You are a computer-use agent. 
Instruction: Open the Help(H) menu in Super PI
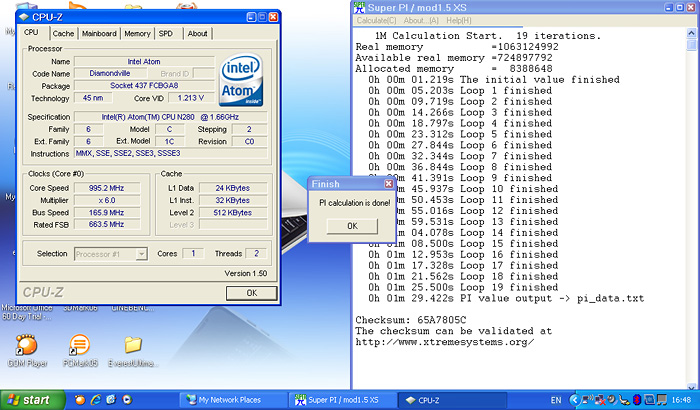(458, 21)
